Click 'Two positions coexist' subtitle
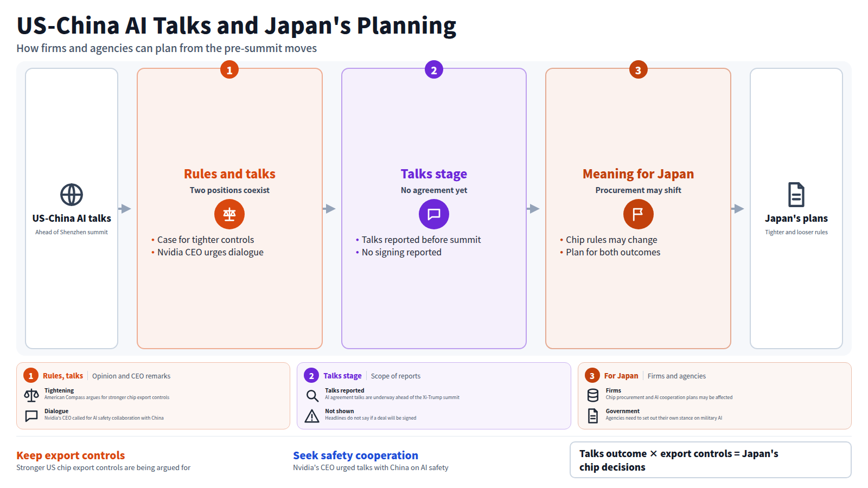 [x=229, y=190]
